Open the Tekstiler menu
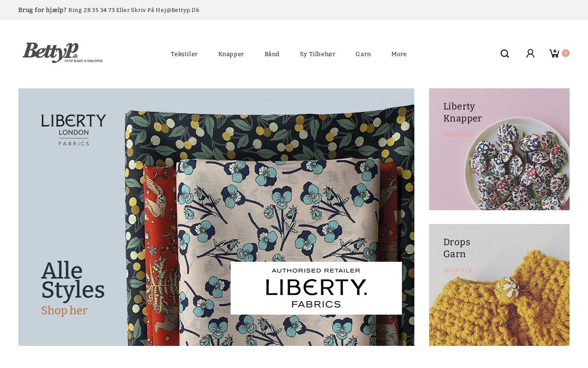This screenshot has height=368, width=588. 184,54
